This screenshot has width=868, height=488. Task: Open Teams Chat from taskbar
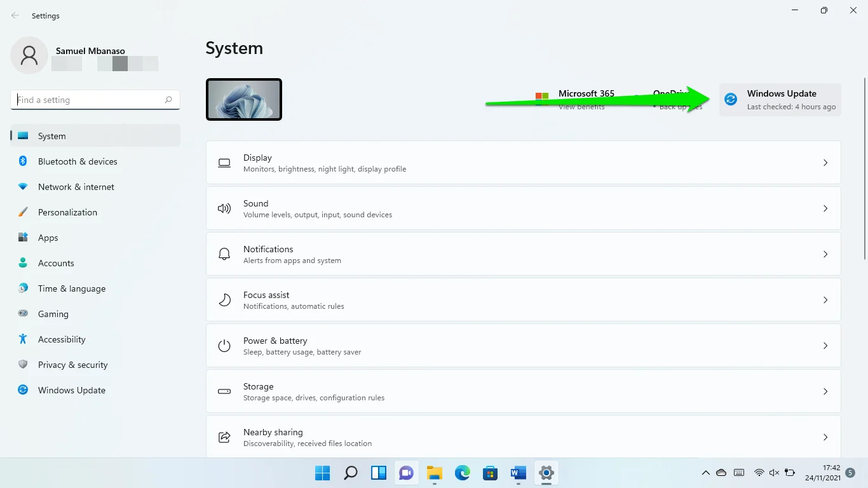point(406,473)
